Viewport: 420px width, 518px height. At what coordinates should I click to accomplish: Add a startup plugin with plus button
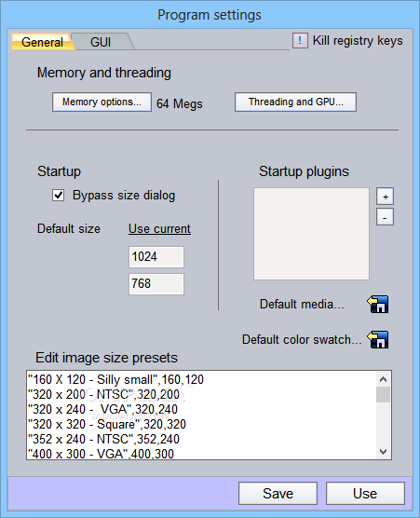coord(385,197)
